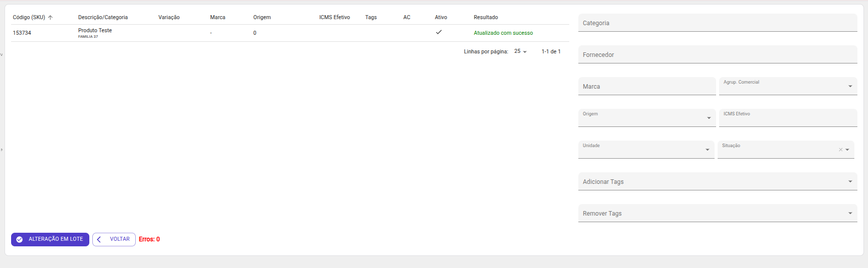Image resolution: width=868 pixels, height=268 pixels.
Task: Open the Situação dropdown arrow
Action: tap(847, 150)
